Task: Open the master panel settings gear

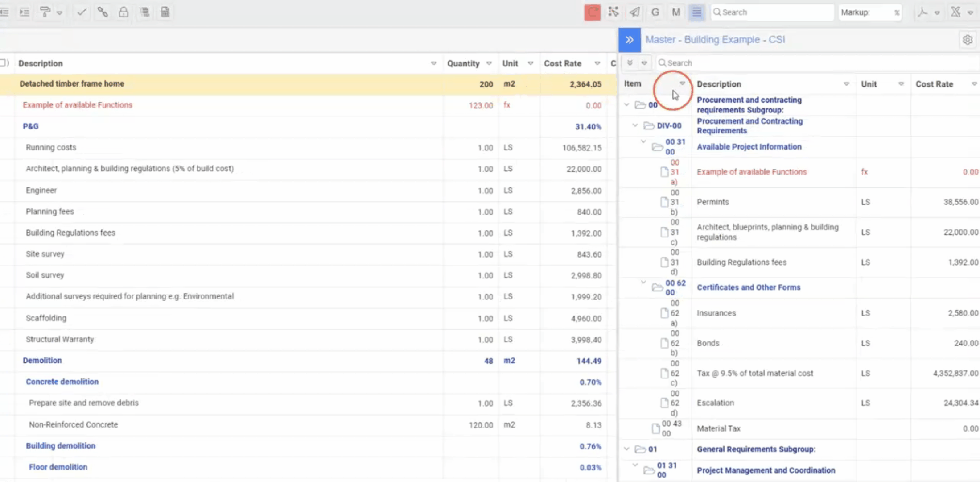Action: click(967, 40)
